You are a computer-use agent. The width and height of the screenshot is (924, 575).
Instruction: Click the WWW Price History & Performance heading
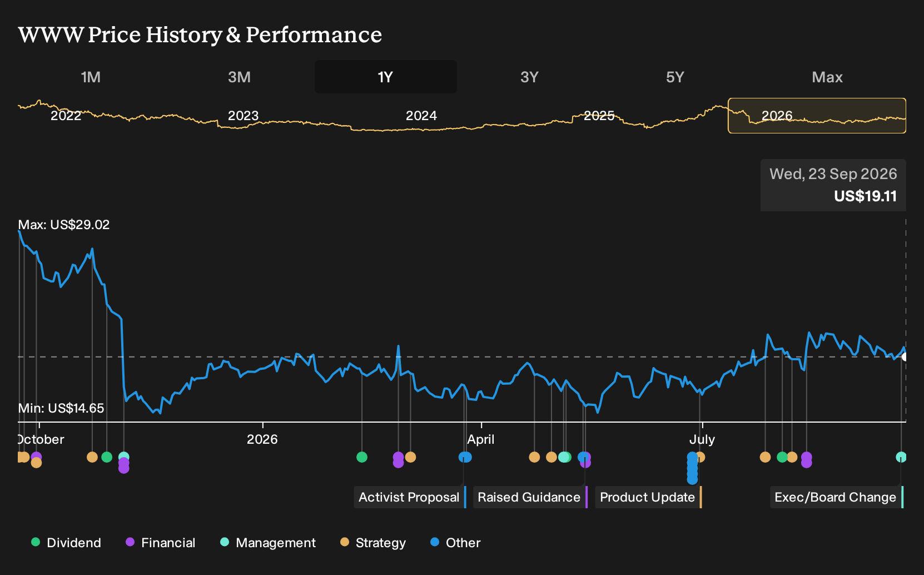pyautogui.click(x=200, y=34)
